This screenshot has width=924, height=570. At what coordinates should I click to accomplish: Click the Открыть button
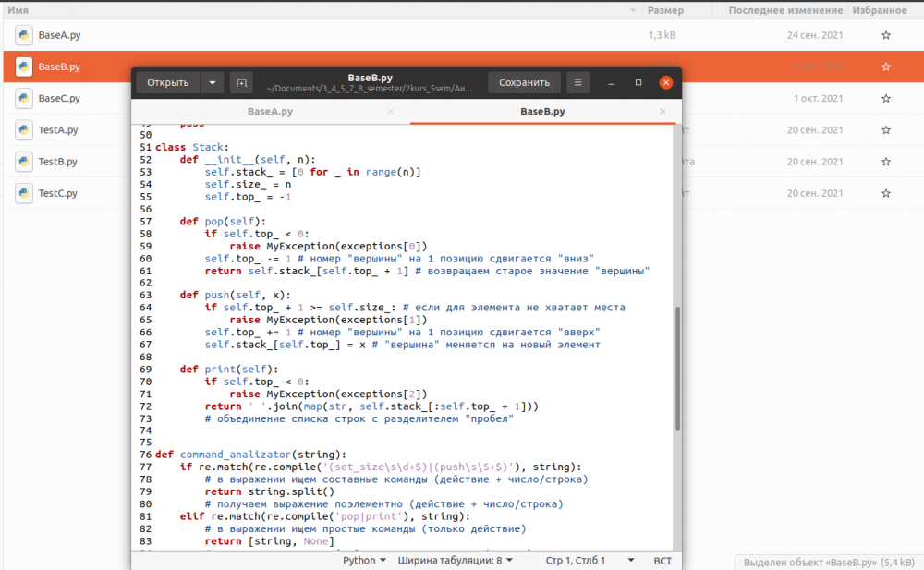coord(168,82)
